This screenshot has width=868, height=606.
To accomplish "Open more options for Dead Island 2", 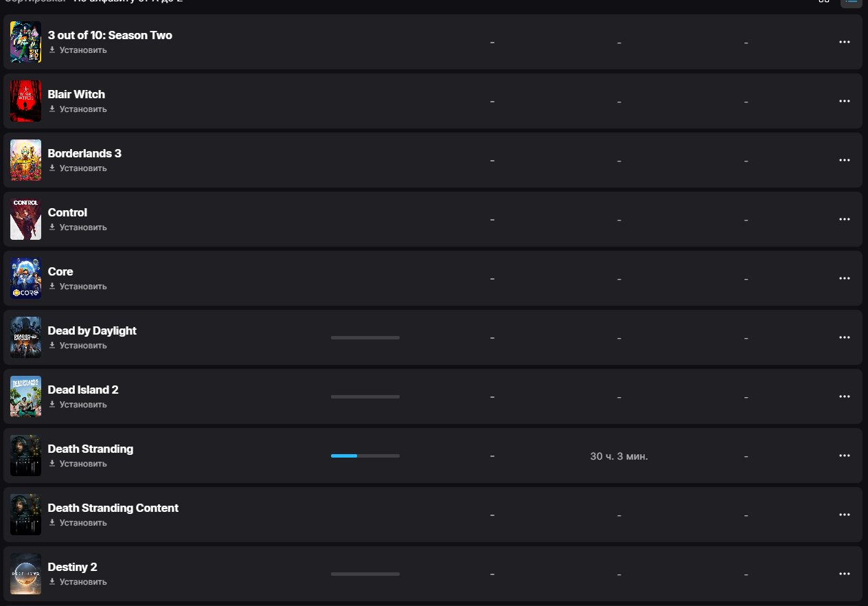I will pos(845,396).
